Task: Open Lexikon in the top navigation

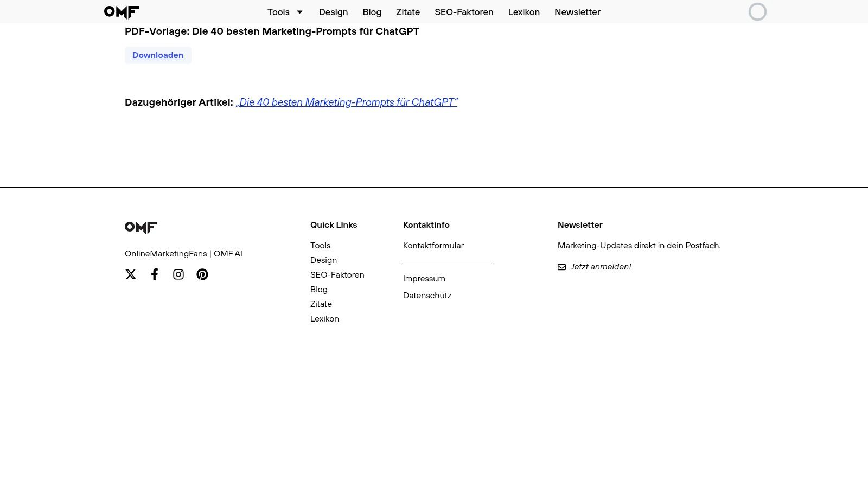Action: click(524, 12)
